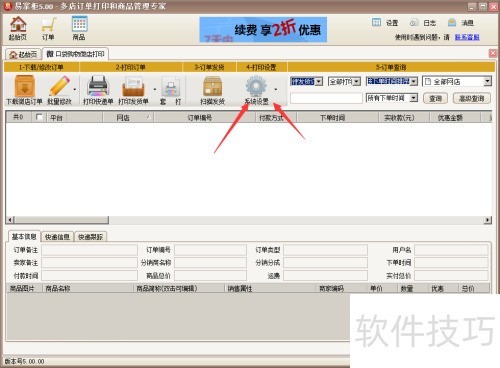Click the scrollbar left arrow of order table
This screenshot has height=368, width=500.
(x=10, y=220)
